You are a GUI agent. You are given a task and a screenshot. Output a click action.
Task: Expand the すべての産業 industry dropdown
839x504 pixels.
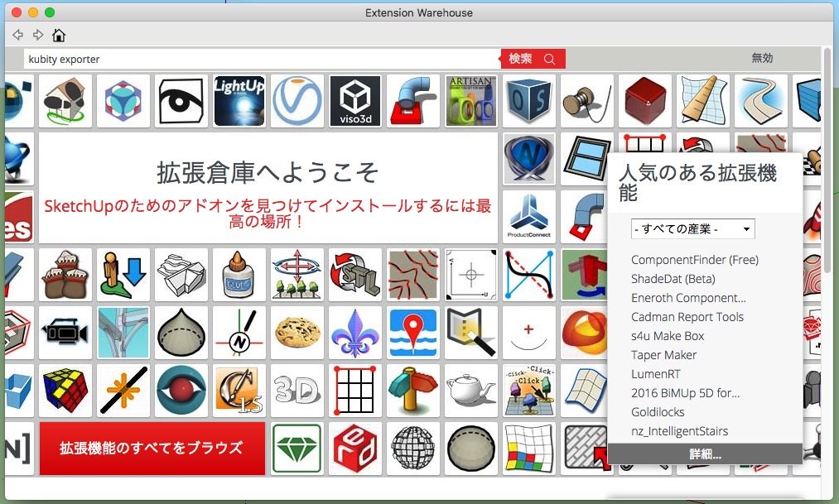(693, 228)
